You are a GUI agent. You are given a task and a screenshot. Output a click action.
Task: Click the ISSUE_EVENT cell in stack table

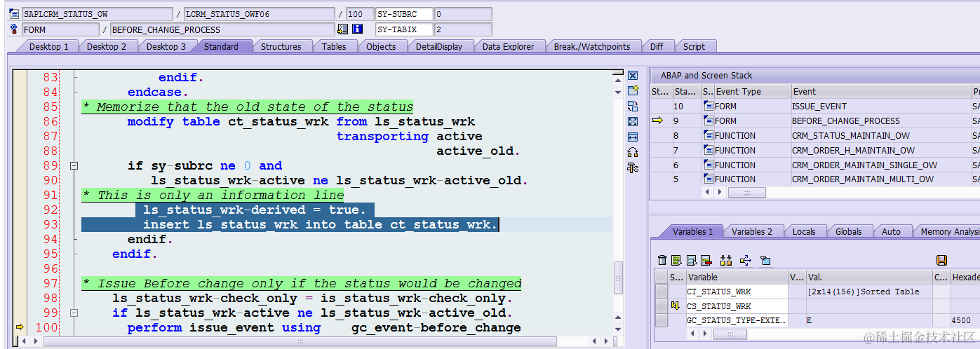tap(881, 107)
